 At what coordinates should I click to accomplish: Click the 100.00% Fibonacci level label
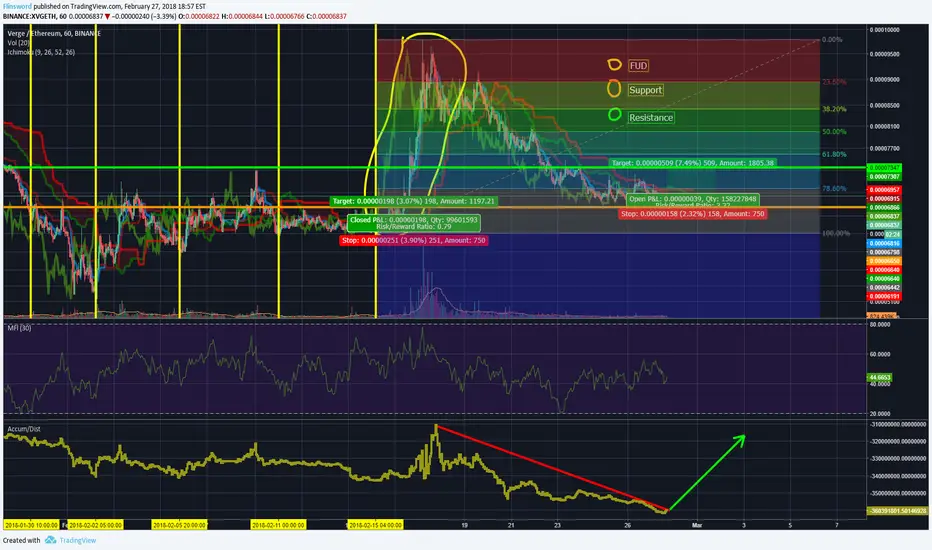click(836, 233)
